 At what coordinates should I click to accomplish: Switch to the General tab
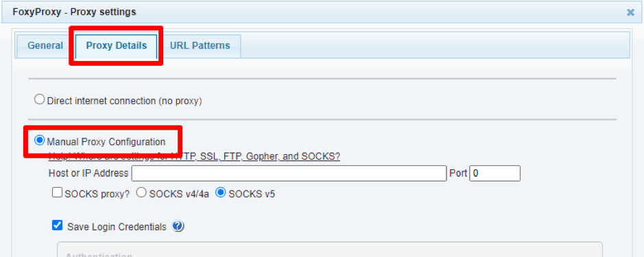pyautogui.click(x=45, y=45)
